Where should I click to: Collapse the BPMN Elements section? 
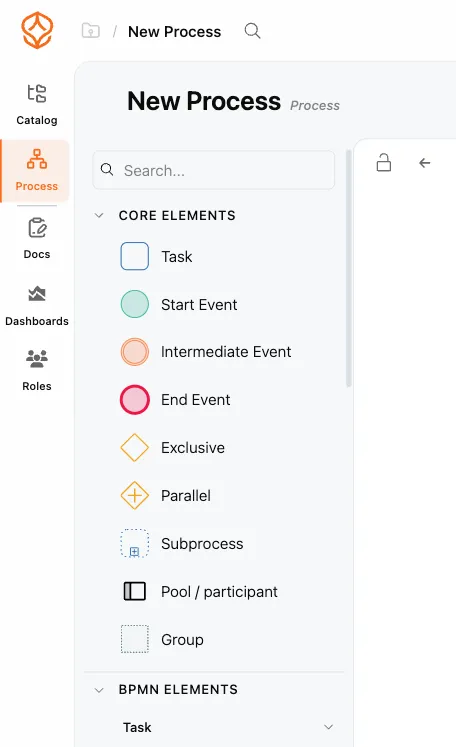[x=99, y=690]
